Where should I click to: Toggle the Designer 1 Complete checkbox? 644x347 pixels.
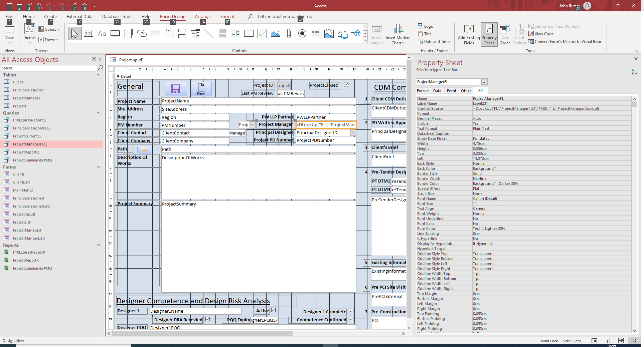351,311
